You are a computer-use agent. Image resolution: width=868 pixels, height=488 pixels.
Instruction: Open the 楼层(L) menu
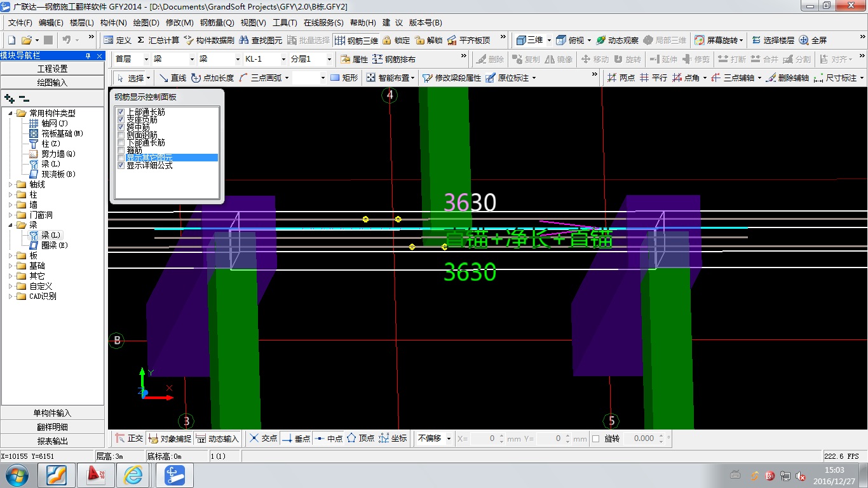pyautogui.click(x=81, y=22)
